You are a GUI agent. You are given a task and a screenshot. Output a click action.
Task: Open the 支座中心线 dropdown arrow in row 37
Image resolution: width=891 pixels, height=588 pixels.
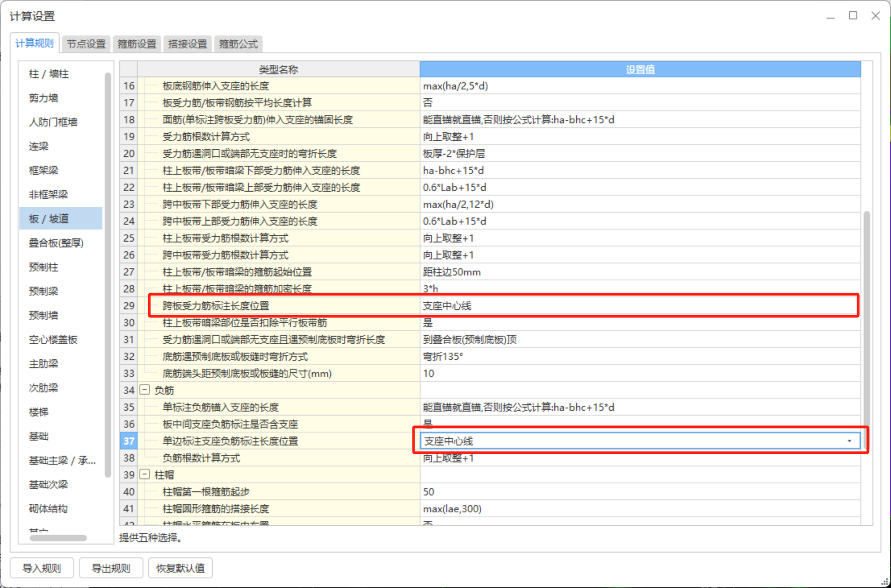click(850, 441)
